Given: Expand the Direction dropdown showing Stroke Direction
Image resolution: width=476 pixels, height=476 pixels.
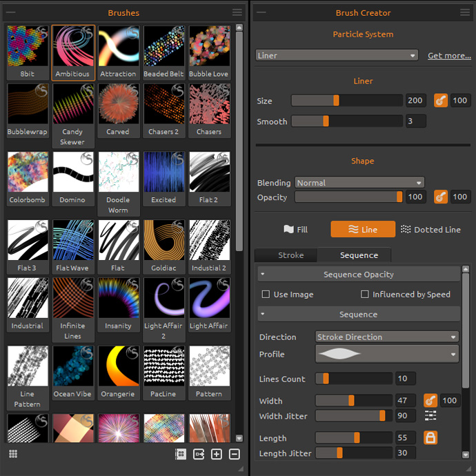Looking at the screenshot, I should pos(387,337).
